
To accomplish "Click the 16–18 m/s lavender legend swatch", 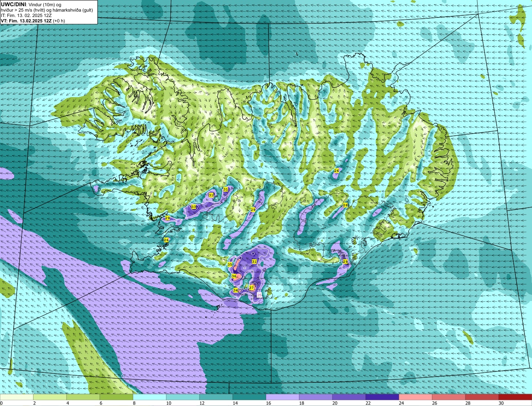I will coord(283,397).
